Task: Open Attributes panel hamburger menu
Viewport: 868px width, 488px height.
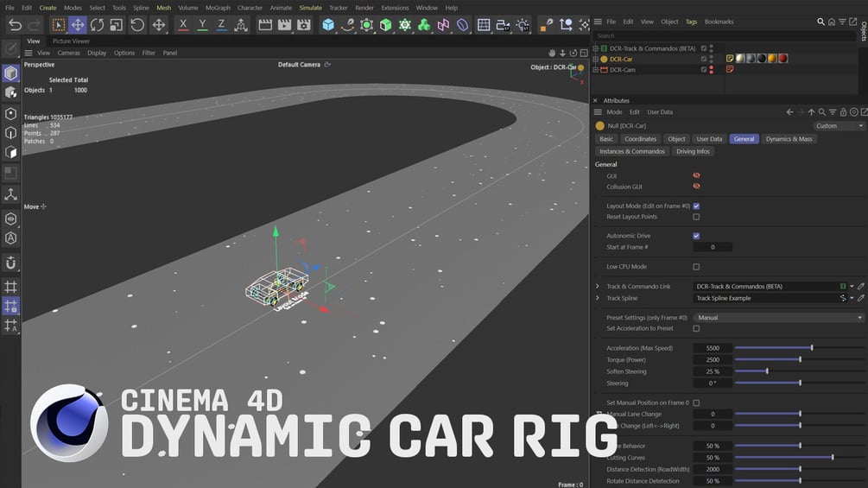Action: coord(598,112)
